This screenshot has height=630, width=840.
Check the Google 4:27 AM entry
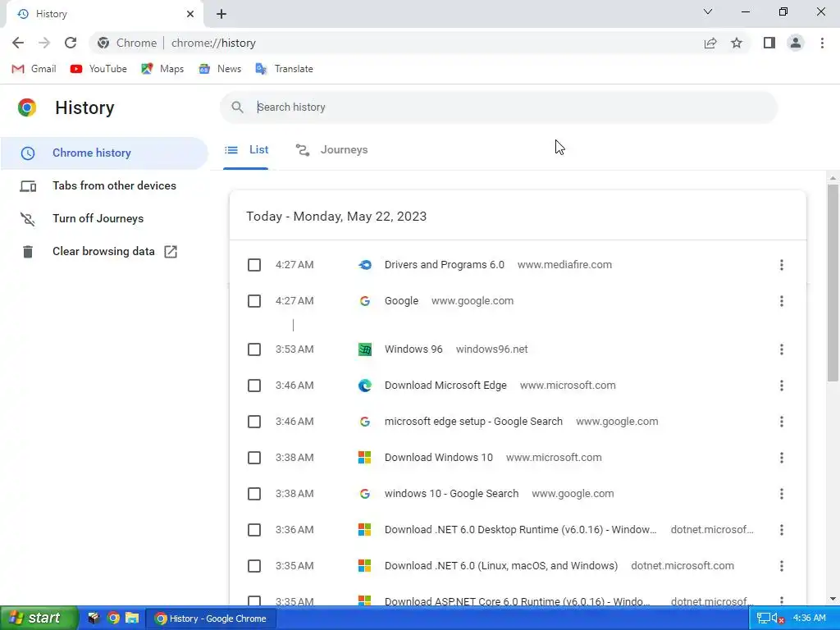pyautogui.click(x=254, y=301)
